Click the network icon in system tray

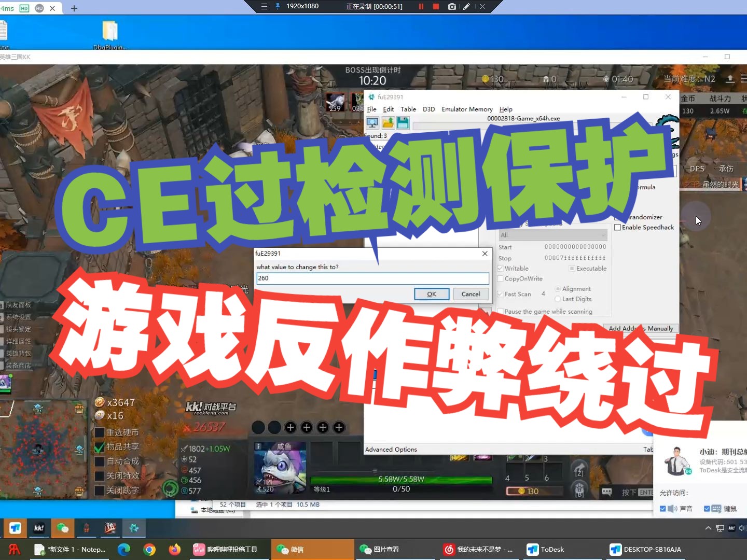point(720,528)
